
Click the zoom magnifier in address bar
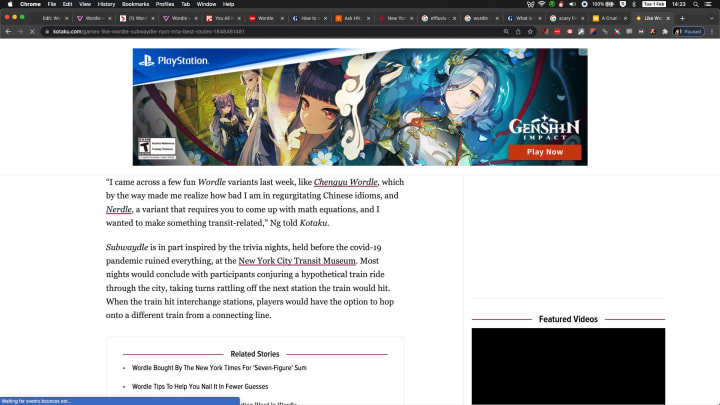(506, 32)
